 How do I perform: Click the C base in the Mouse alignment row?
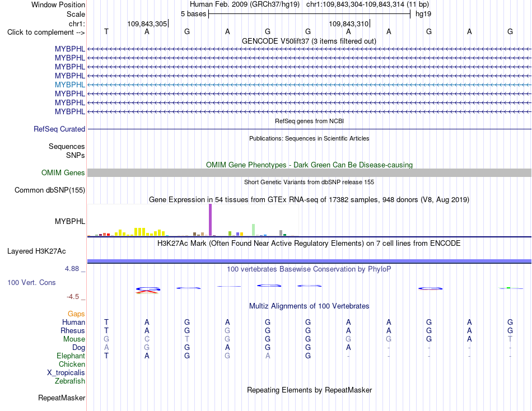click(x=147, y=339)
